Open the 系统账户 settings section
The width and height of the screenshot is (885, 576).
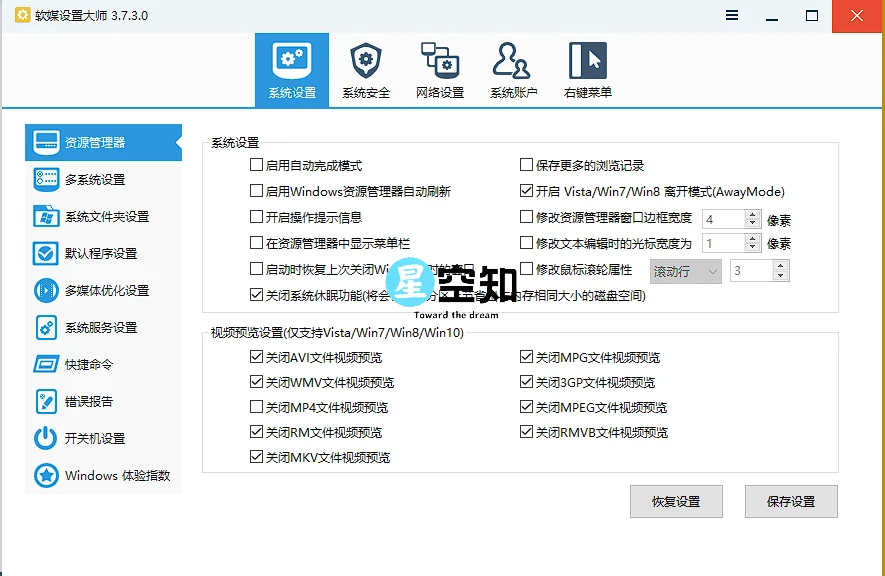click(x=513, y=68)
